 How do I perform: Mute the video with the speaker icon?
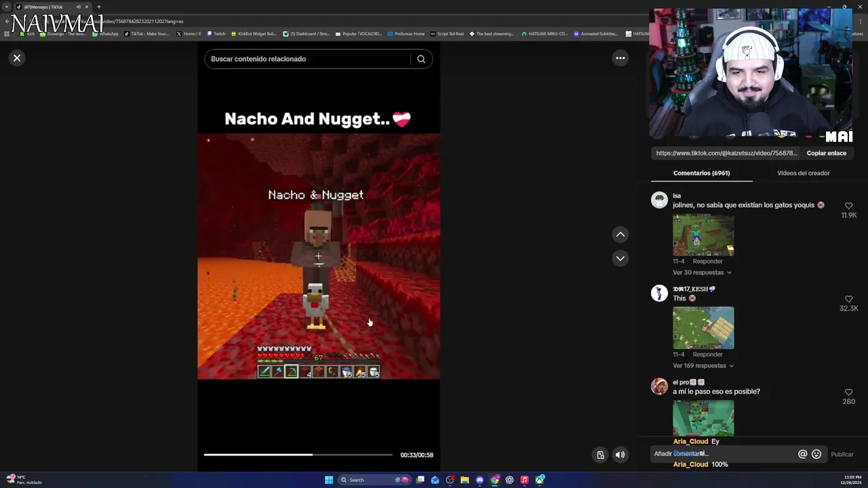coord(620,455)
